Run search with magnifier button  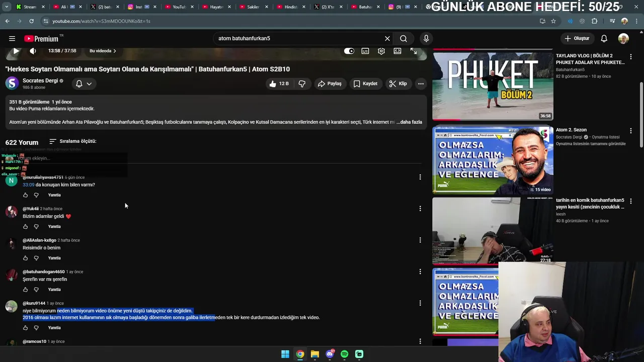404,39
